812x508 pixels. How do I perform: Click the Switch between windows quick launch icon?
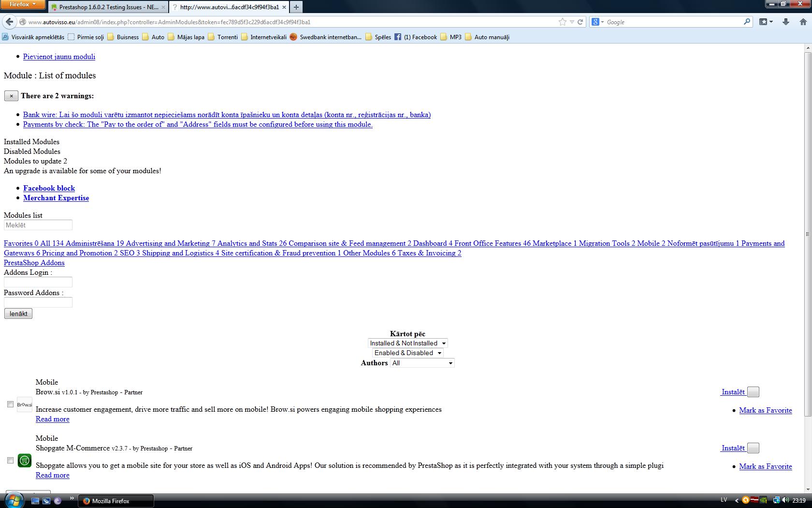click(x=46, y=501)
